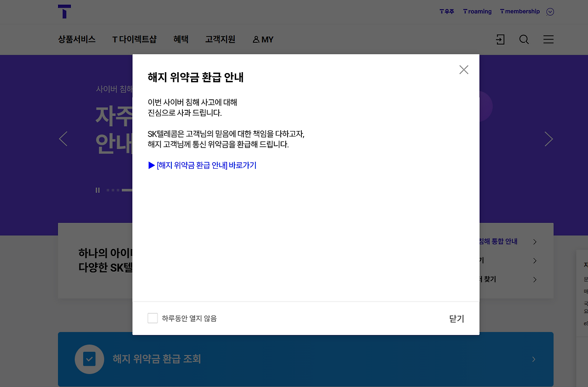Click the popup title 해지 위약금 환급 안내
588x387 pixels.
[196, 77]
